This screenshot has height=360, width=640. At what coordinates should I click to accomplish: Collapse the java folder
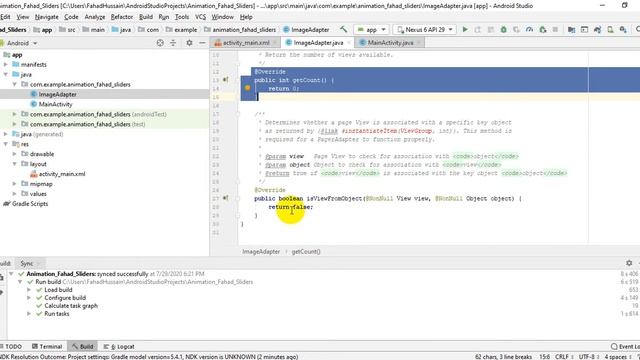(x=6, y=74)
